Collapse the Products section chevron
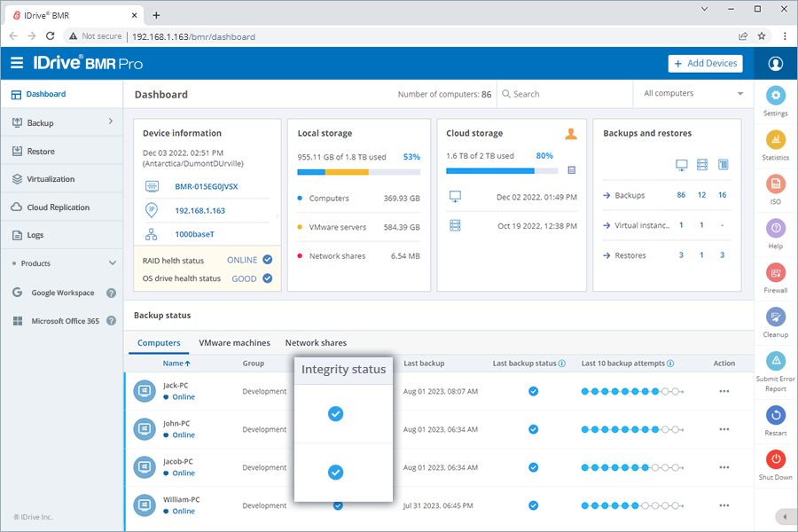This screenshot has height=532, width=798. coord(113,263)
